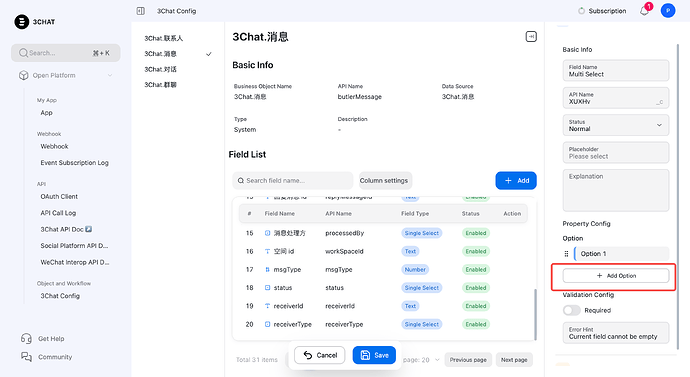Open the notification bell
The image size is (690, 377).
[644, 11]
